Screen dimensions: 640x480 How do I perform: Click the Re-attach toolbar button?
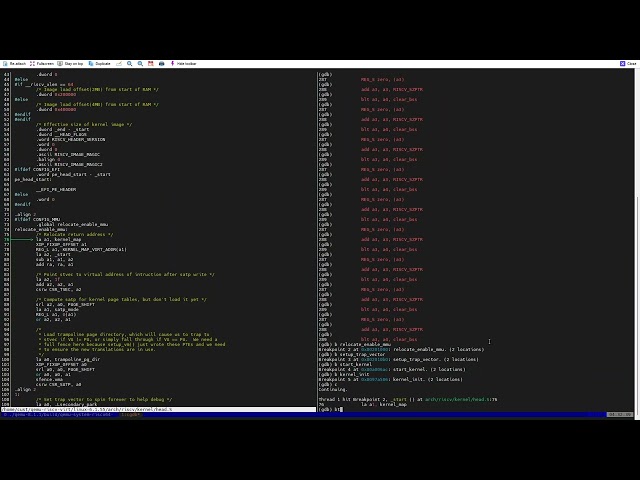(x=14, y=64)
